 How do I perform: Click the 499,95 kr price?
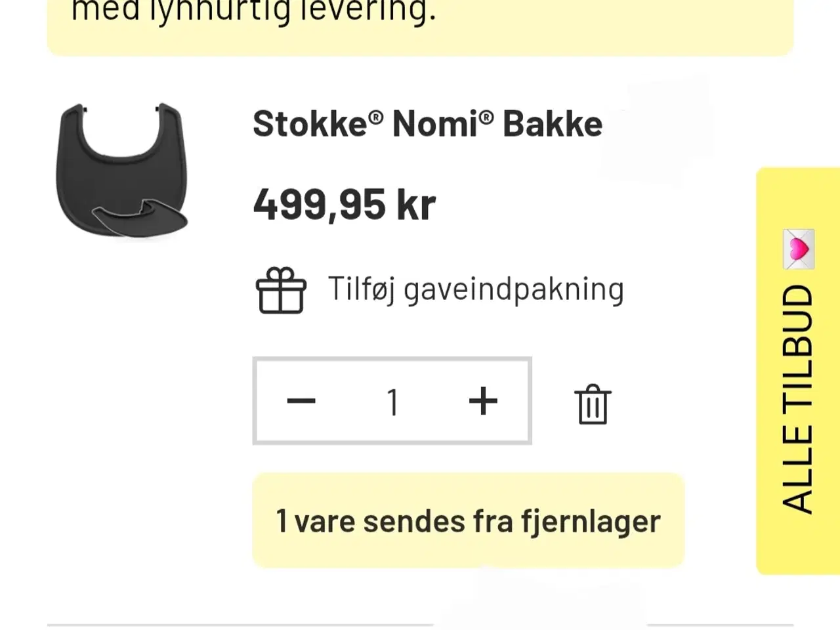coord(345,205)
